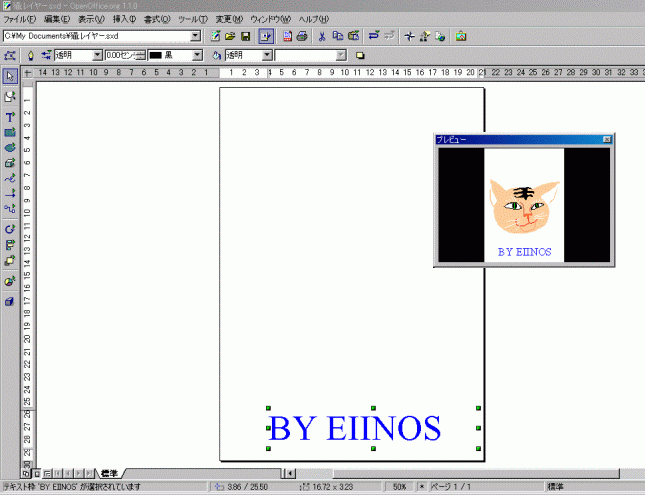Select the Text tool
Screen dimensions: 645x495
pos(10,117)
